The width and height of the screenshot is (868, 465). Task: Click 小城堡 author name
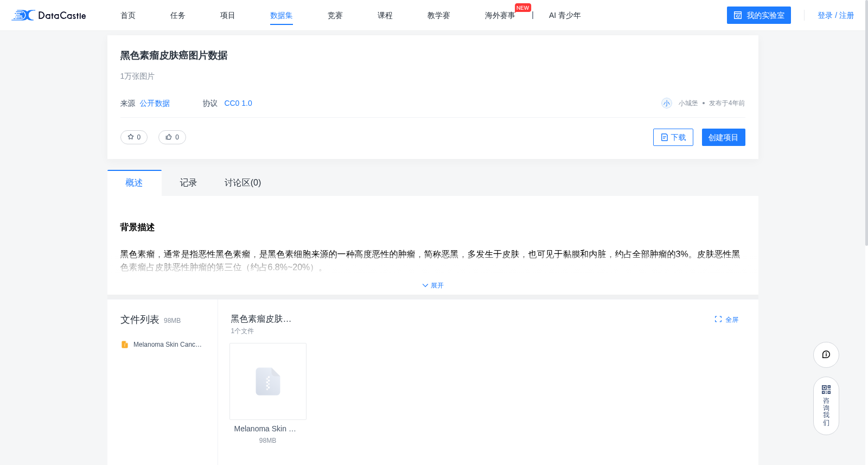(688, 103)
